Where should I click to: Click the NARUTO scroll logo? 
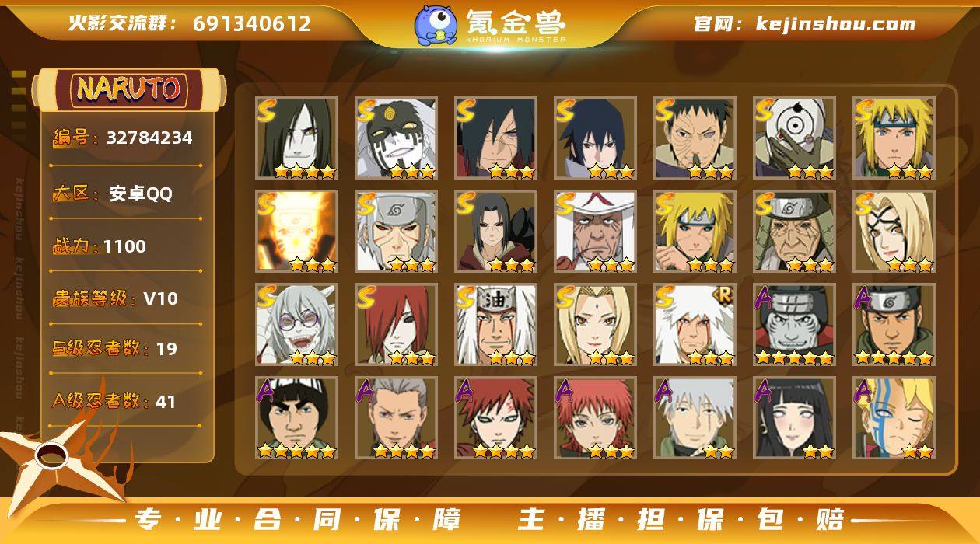(x=129, y=89)
